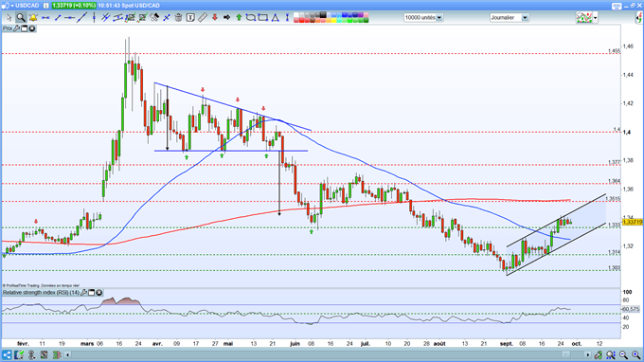Expand the indicators chart-style dropdown arrow
This screenshot has height=362, width=644.
[595, 18]
